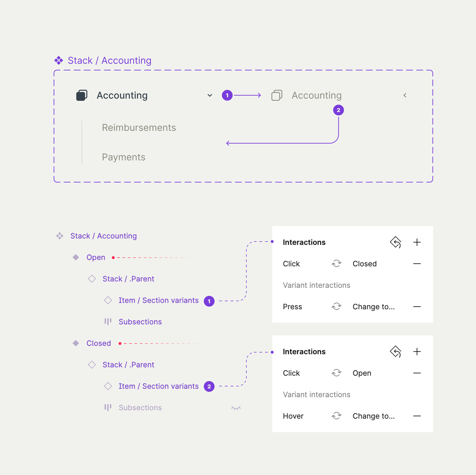Image resolution: width=476 pixels, height=475 pixels.
Task: Add interaction with plus in top panel
Action: click(417, 242)
